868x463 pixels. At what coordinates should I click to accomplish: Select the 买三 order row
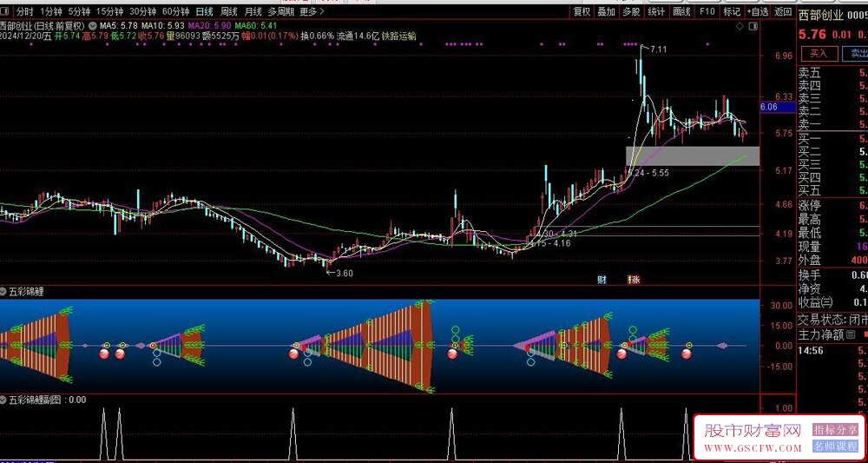[x=832, y=164]
